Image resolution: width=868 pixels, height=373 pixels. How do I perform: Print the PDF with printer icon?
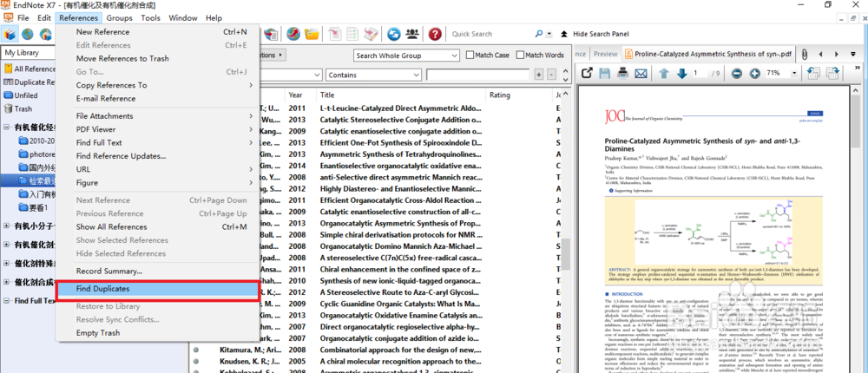(622, 73)
